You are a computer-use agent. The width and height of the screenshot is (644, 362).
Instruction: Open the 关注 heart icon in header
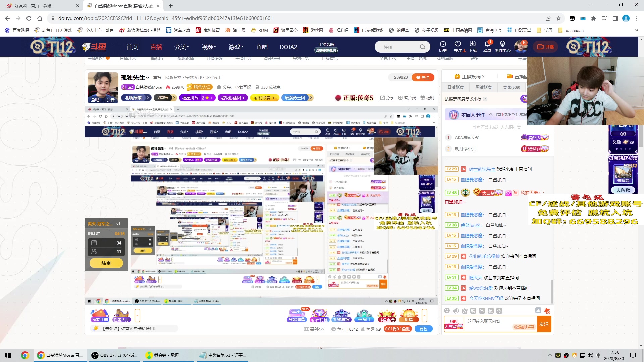(458, 46)
